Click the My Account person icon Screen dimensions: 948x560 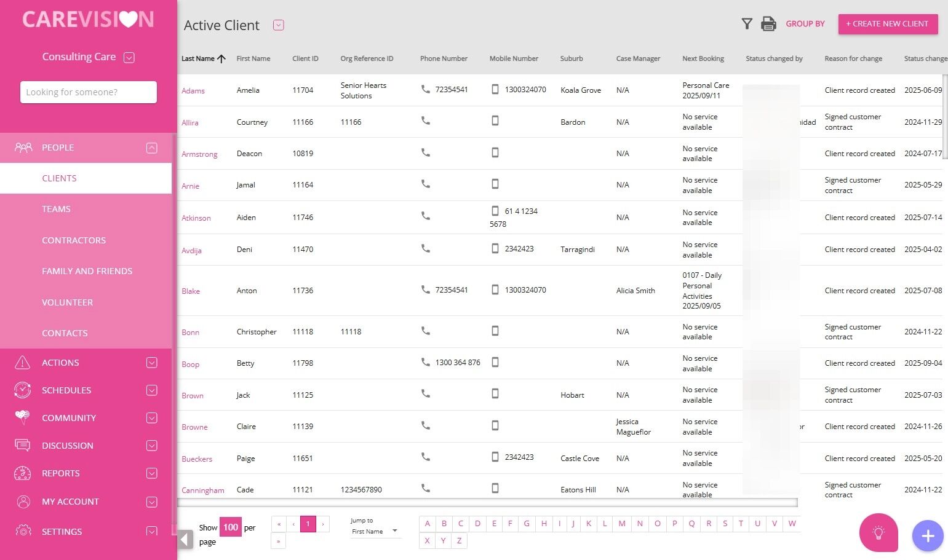click(23, 502)
